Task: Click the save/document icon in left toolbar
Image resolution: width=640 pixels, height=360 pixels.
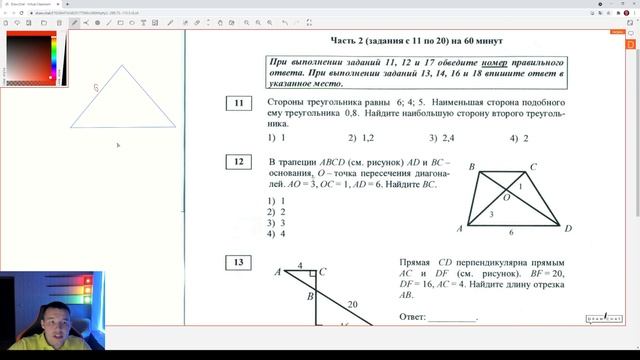Action: pos(29,23)
